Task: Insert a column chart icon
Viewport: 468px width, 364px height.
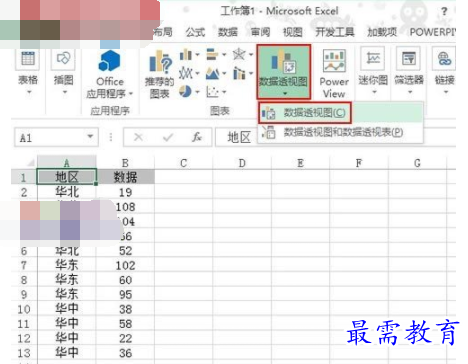Action: (185, 54)
